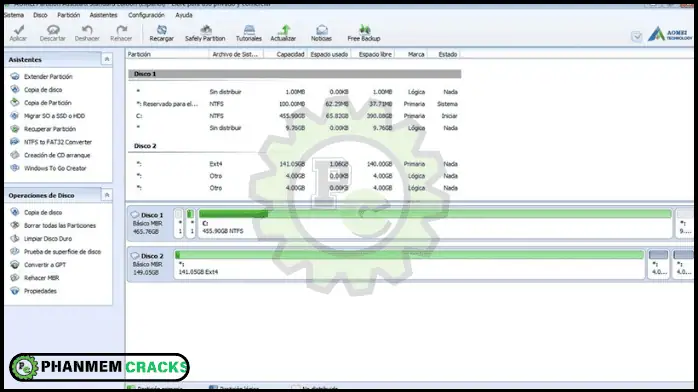Click the Rehacer MBR icon
698x392 pixels.
coord(15,278)
